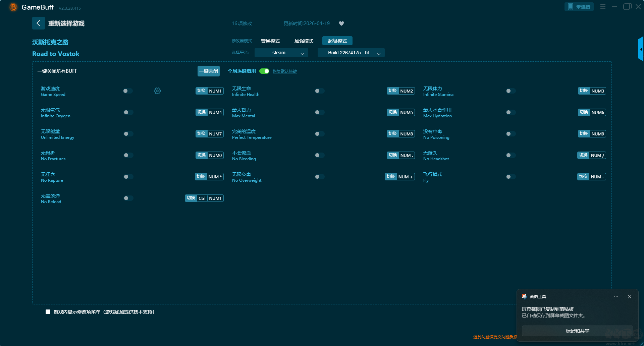Open the notification more options dots
This screenshot has width=644, height=346.
click(616, 297)
